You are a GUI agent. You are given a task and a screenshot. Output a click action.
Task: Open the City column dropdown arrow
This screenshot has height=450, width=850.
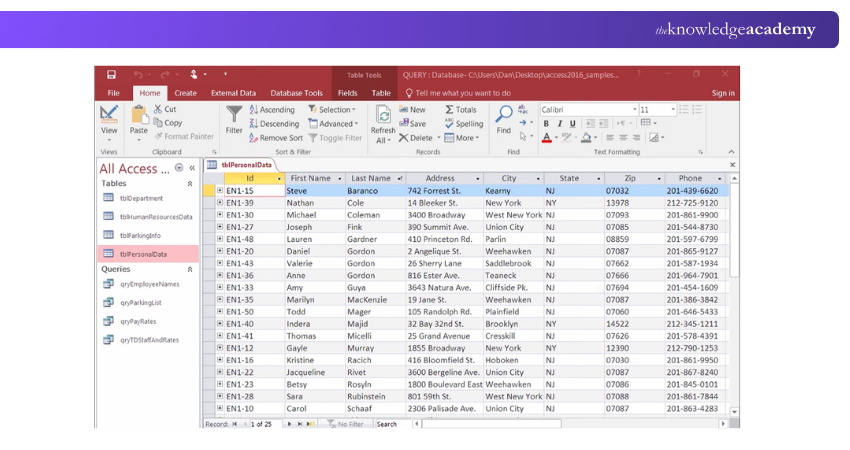point(538,178)
